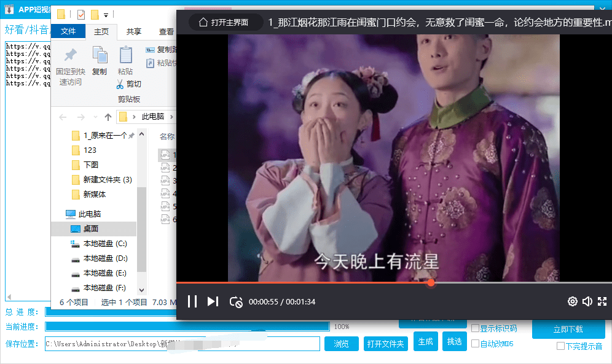Click the Explorer forward arrow
The height and width of the screenshot is (364, 612).
point(80,117)
